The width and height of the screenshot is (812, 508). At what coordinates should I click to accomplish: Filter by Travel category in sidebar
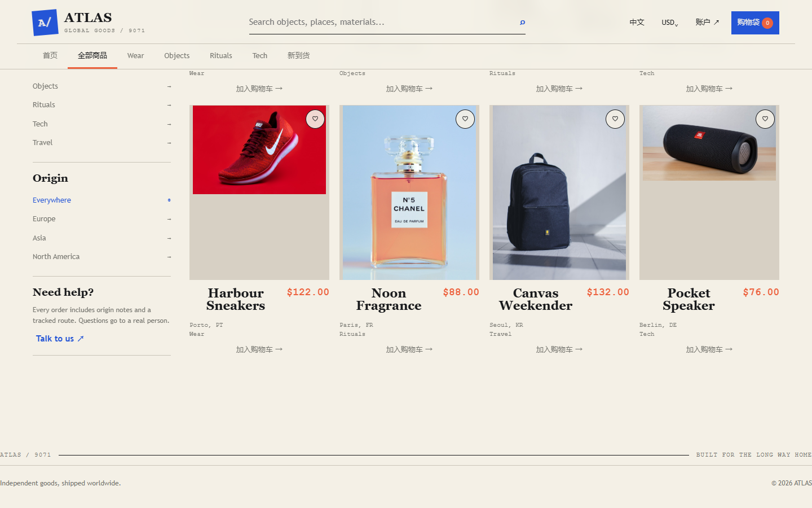click(x=101, y=143)
